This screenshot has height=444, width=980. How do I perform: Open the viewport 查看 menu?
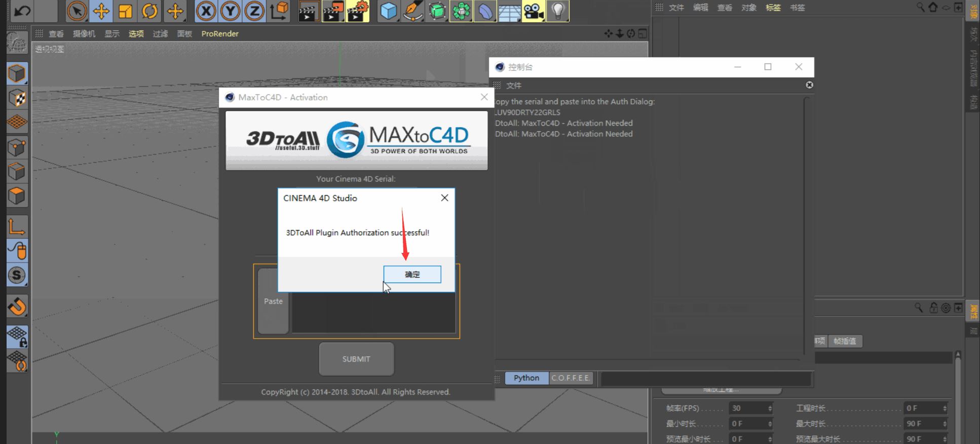(x=56, y=34)
